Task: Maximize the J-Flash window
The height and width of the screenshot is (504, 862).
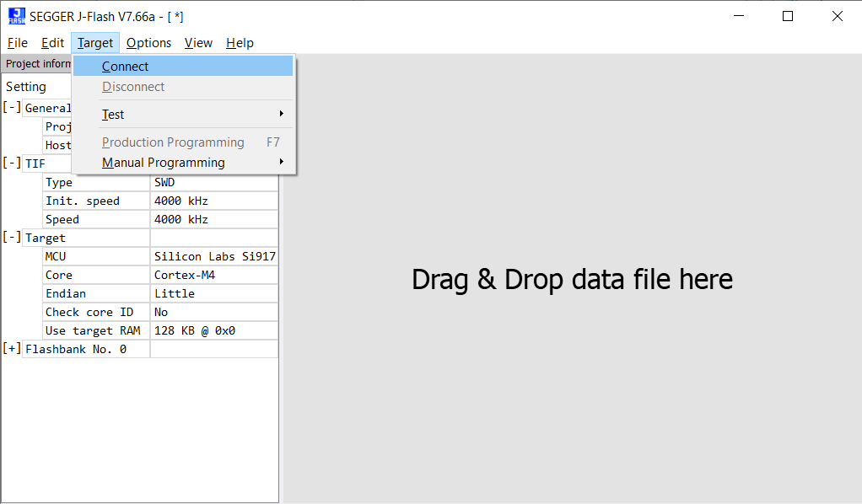Action: click(788, 16)
